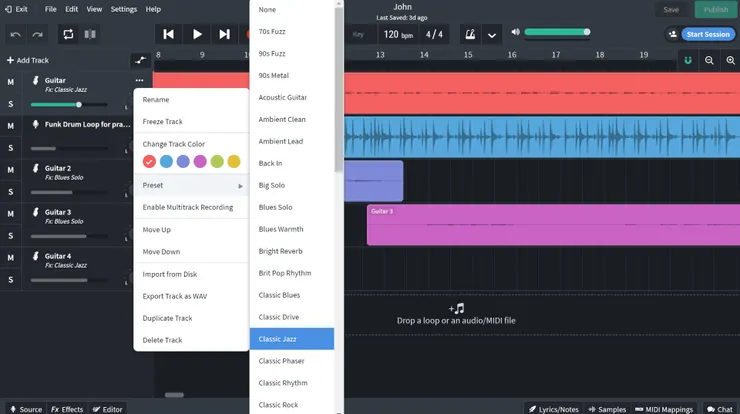Click Add Track
Image resolution: width=740 pixels, height=414 pixels.
tap(28, 60)
